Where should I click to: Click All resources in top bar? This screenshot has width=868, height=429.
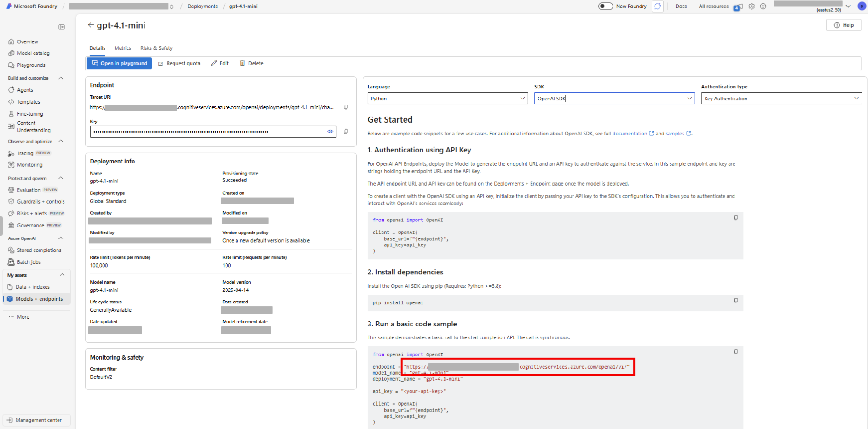[714, 6]
